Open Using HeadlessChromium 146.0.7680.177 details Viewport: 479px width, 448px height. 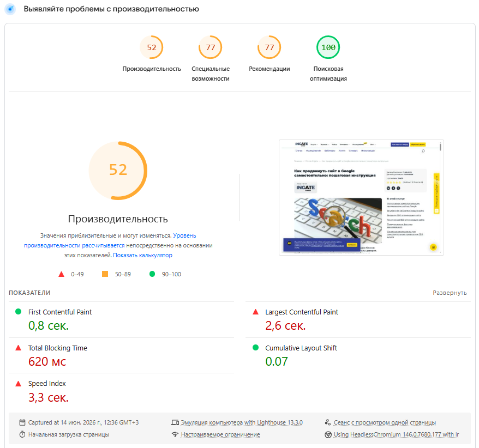pyautogui.click(x=396, y=434)
